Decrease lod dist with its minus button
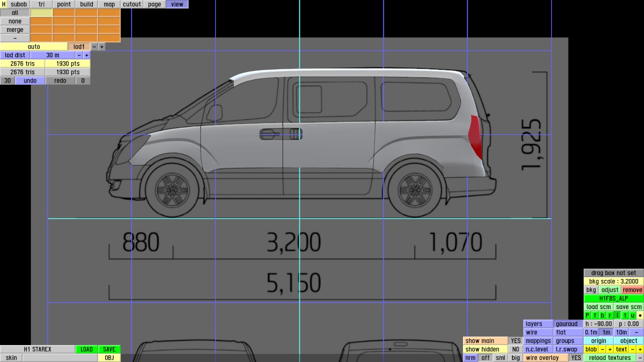644x362 pixels. (x=79, y=55)
